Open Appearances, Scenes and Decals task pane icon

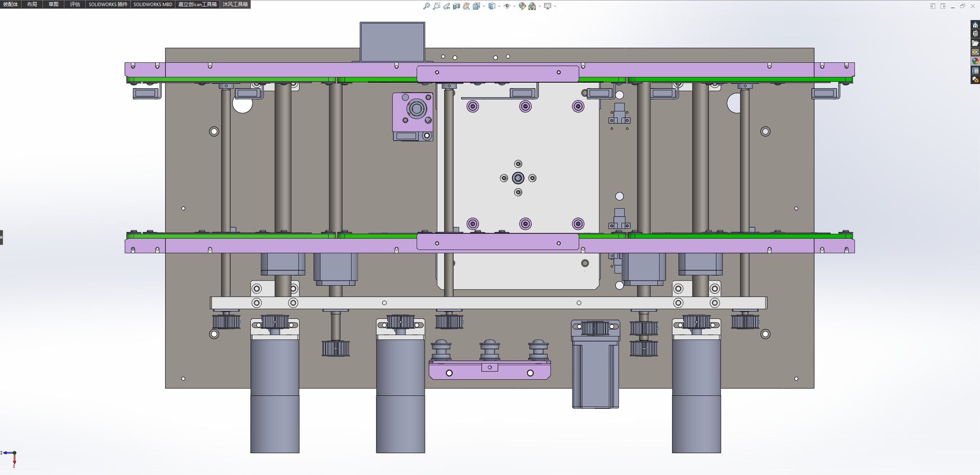[x=975, y=61]
